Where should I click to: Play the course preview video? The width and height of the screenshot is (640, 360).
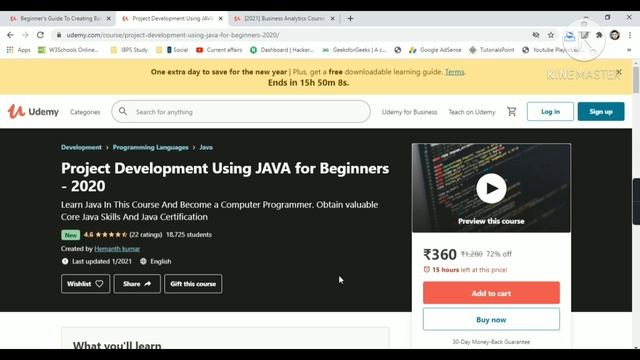click(x=491, y=188)
